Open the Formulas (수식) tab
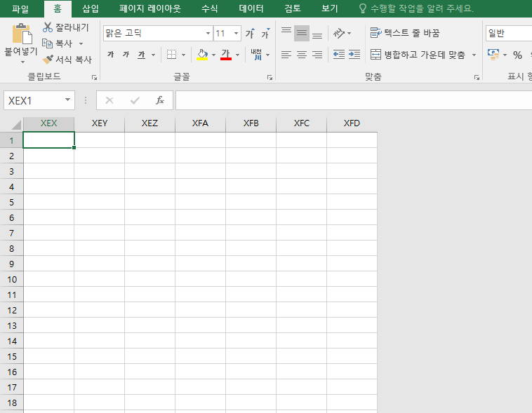This screenshot has height=413, width=532. coord(210,8)
